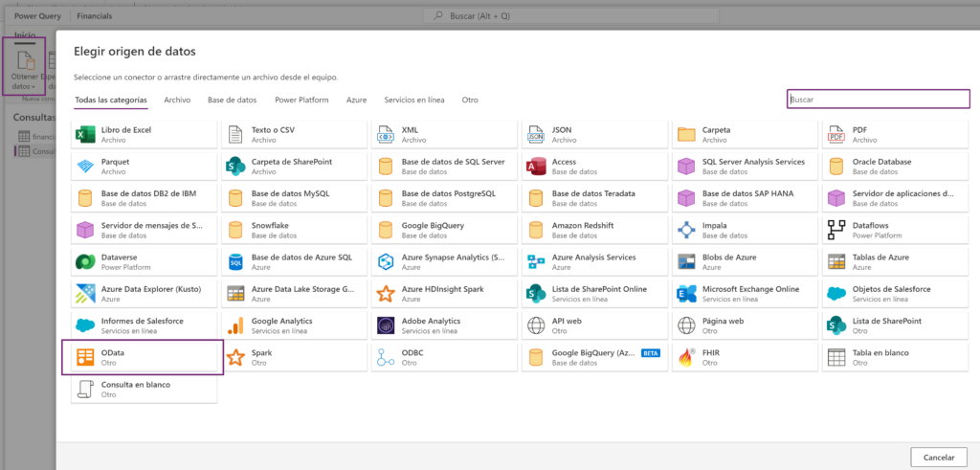The height and width of the screenshot is (470, 980).
Task: Choose the Oracle Database connector card
Action: [895, 167]
